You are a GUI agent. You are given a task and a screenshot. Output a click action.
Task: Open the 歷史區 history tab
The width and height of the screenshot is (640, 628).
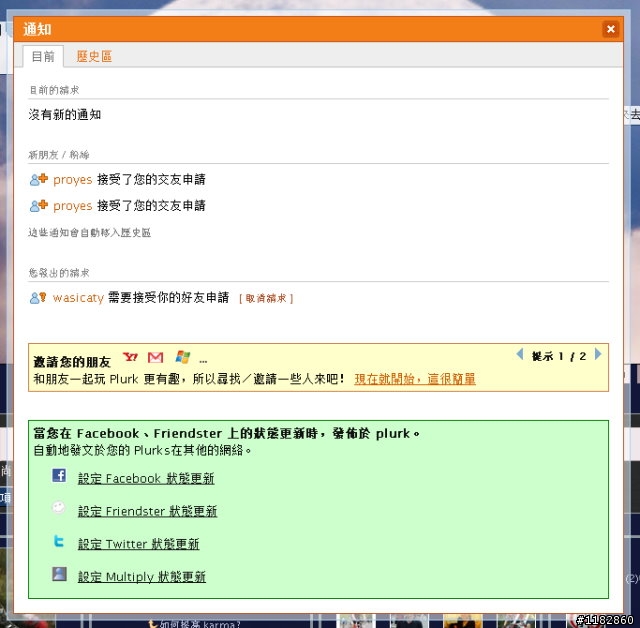[x=94, y=56]
